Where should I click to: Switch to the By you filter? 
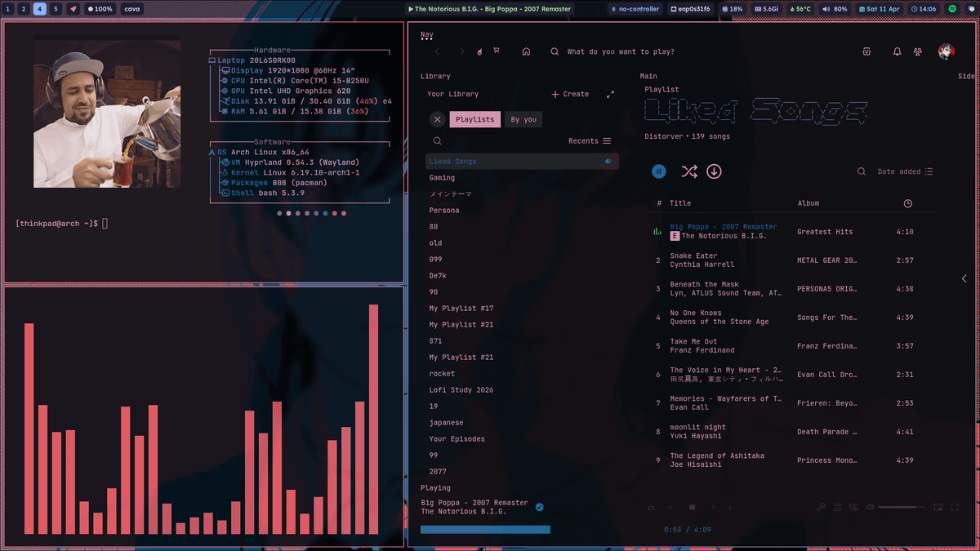[x=523, y=119]
